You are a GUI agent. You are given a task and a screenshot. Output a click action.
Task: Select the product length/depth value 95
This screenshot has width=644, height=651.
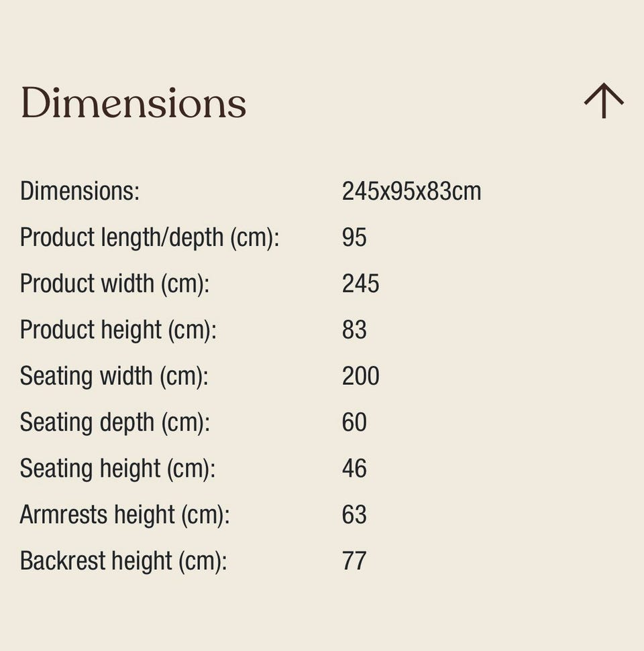(x=354, y=238)
